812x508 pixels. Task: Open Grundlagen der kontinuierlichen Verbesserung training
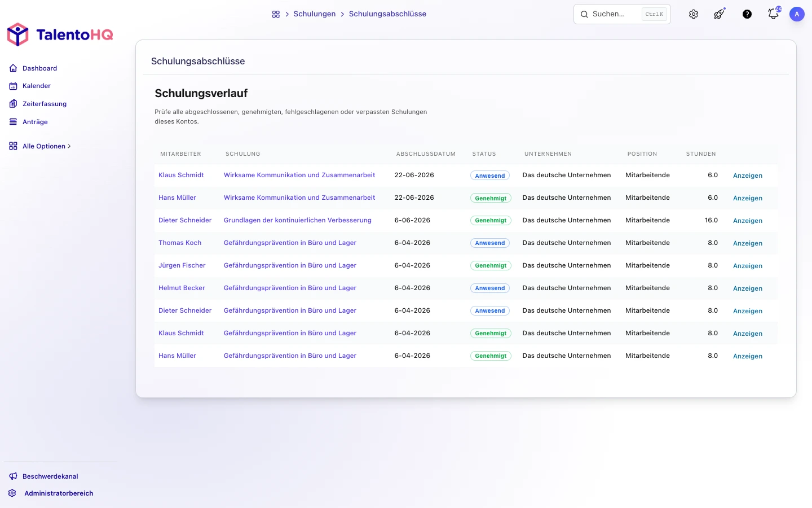click(298, 220)
